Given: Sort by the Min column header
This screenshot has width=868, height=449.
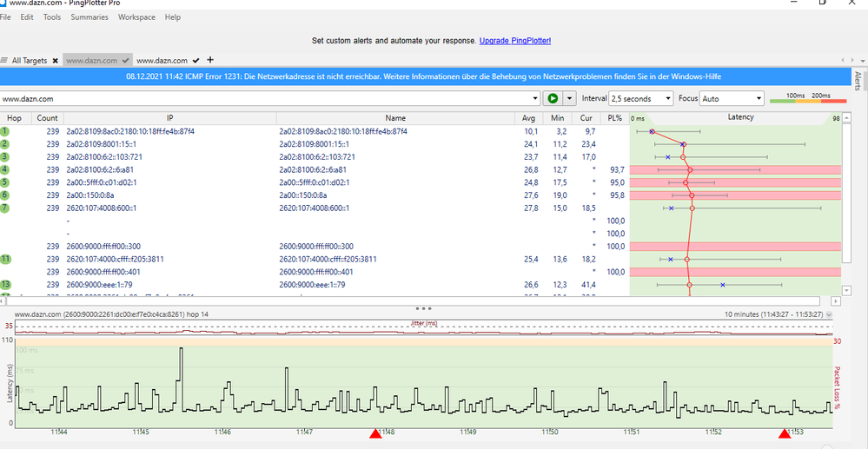Looking at the screenshot, I should point(558,118).
